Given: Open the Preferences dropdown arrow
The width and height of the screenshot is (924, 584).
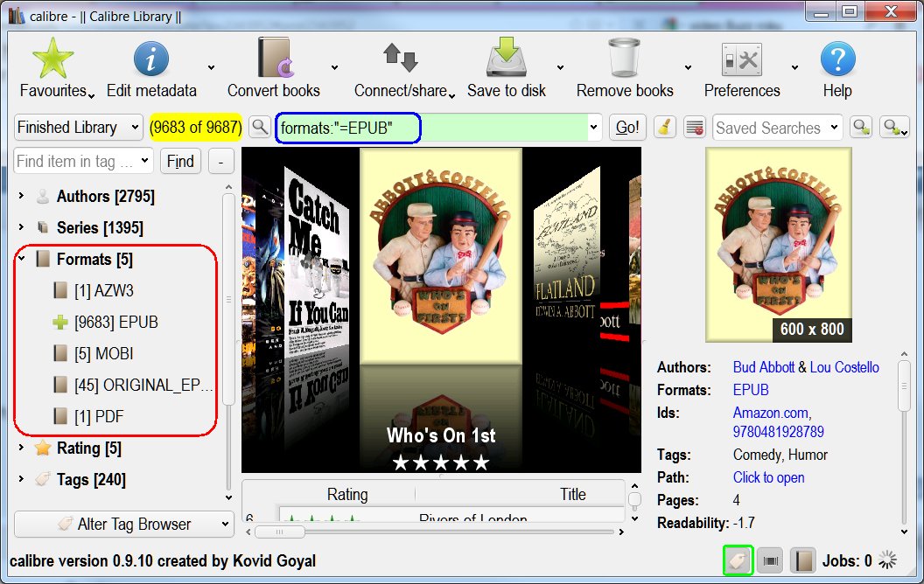Looking at the screenshot, I should pos(794,68).
